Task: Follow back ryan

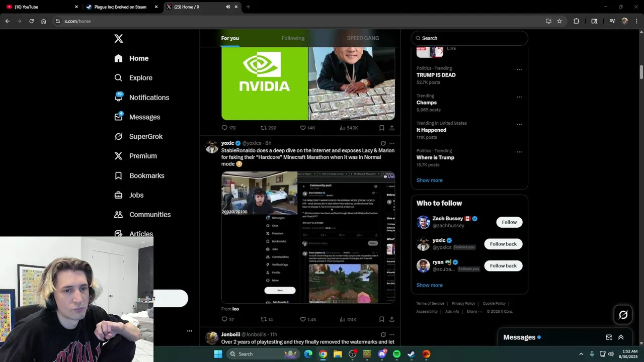Action: coord(503,265)
